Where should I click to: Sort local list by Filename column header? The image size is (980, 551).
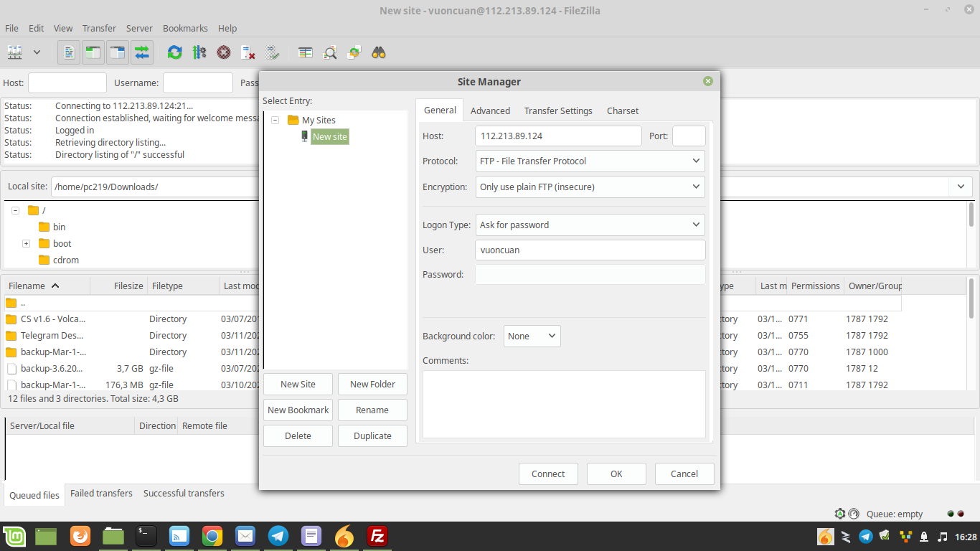click(x=47, y=286)
